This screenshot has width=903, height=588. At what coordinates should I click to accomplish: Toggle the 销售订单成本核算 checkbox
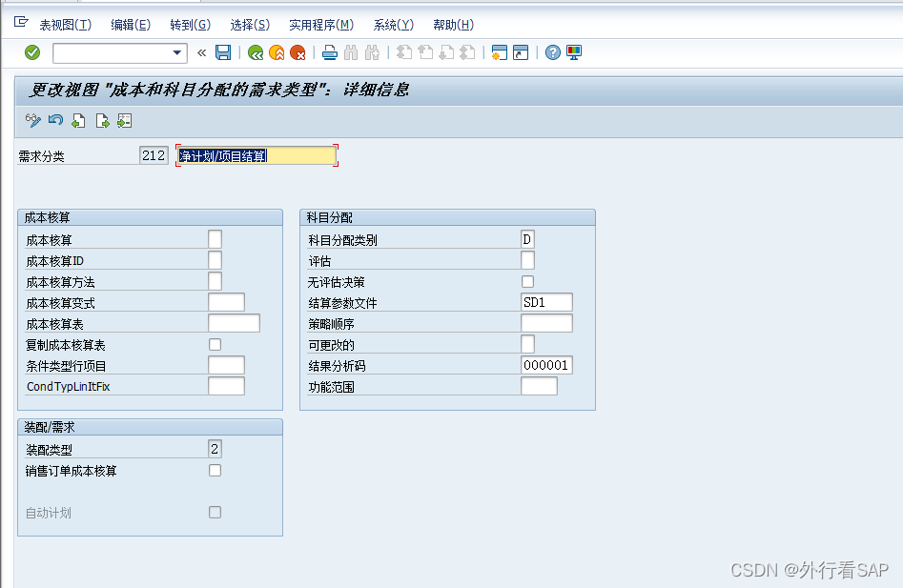pos(215,471)
